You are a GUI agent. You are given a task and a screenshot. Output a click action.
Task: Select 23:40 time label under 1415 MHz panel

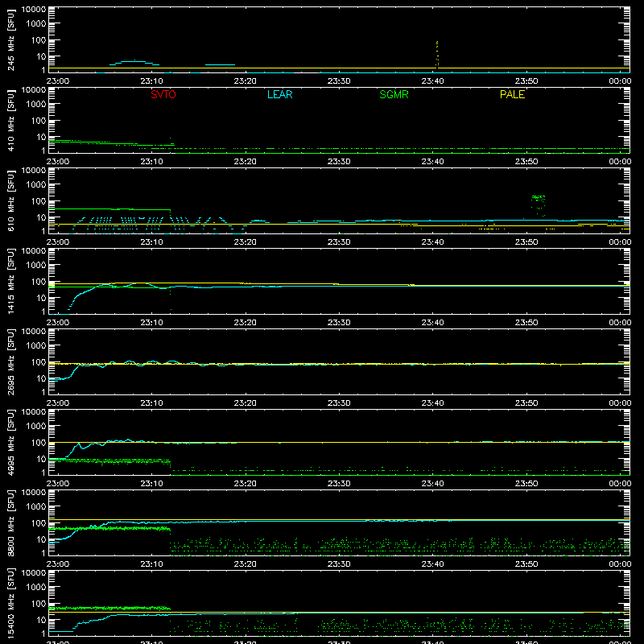[432, 323]
